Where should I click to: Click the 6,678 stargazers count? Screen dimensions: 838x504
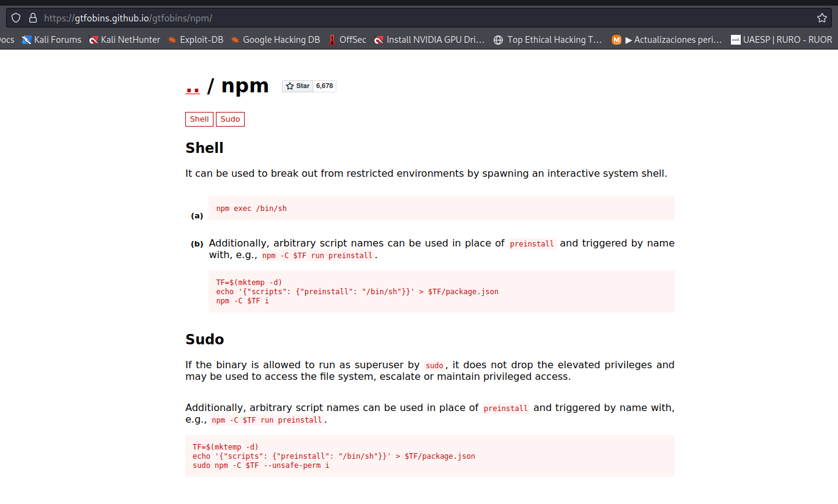(x=325, y=86)
